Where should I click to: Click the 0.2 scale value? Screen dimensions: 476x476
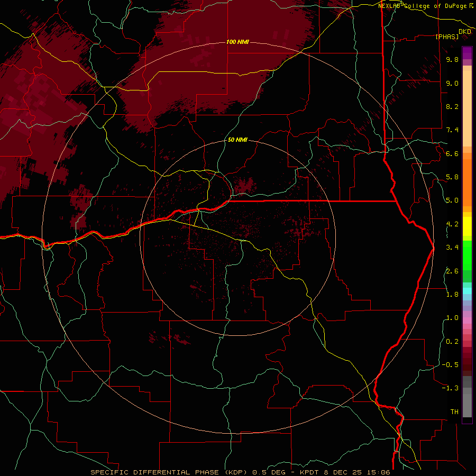pyautogui.click(x=452, y=342)
